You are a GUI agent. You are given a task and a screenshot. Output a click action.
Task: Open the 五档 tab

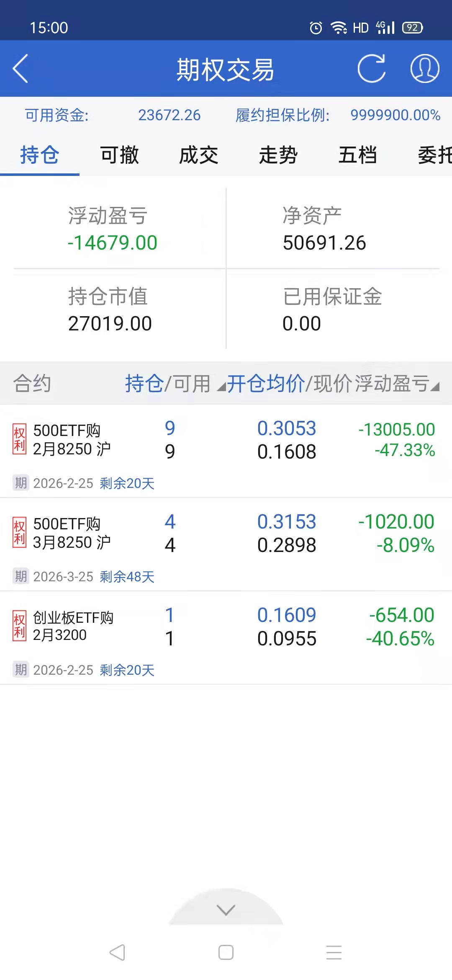tap(358, 155)
